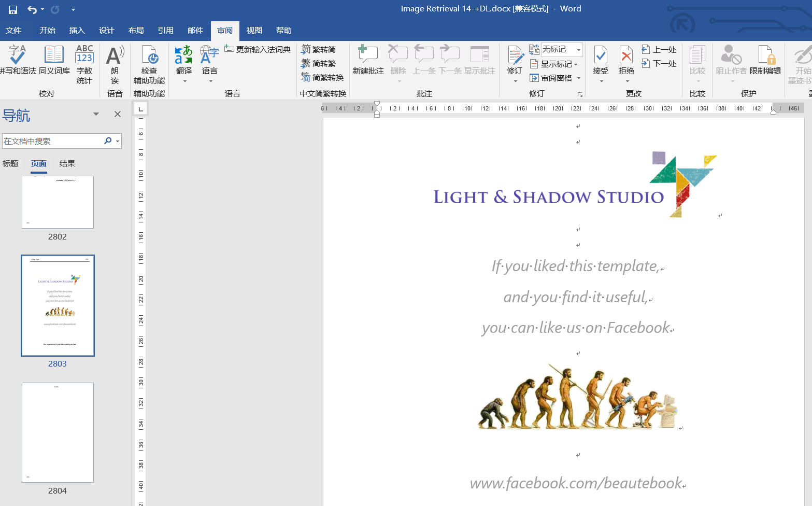Image resolution: width=812 pixels, height=506 pixels.
Task: Convert Simplified to Traditional (简转繁)
Action: point(319,63)
